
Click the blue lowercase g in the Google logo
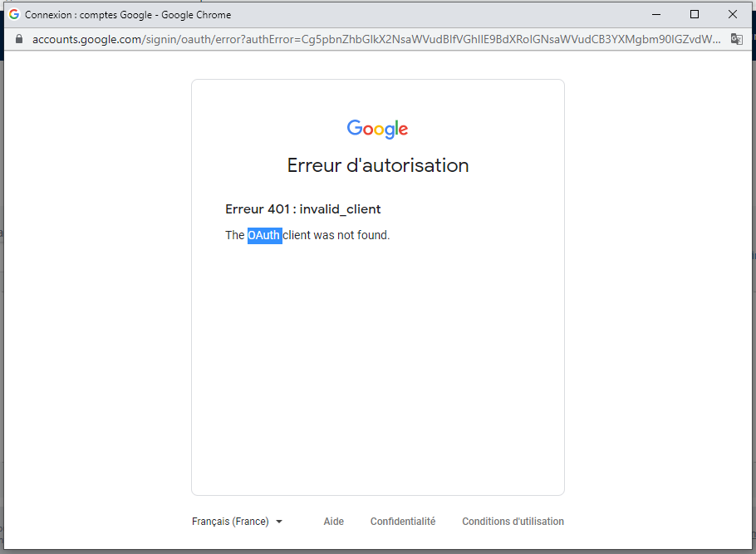(390, 131)
